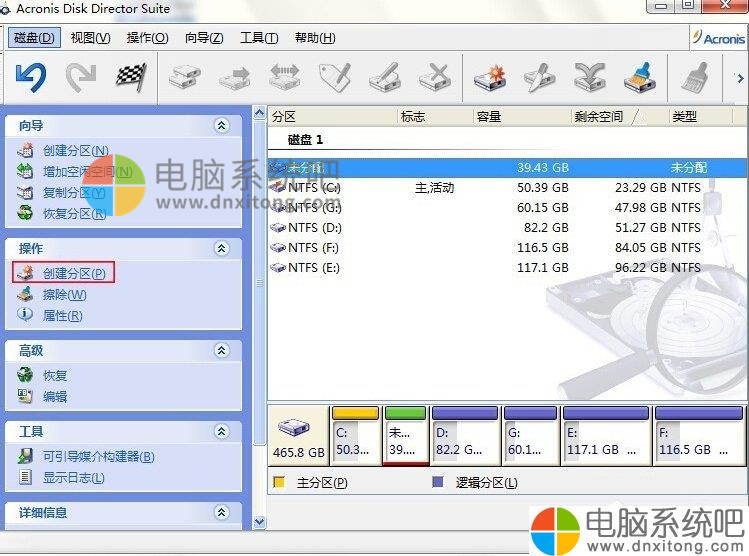
Task: Select the NTFS (G:) partition row
Action: pos(508,208)
